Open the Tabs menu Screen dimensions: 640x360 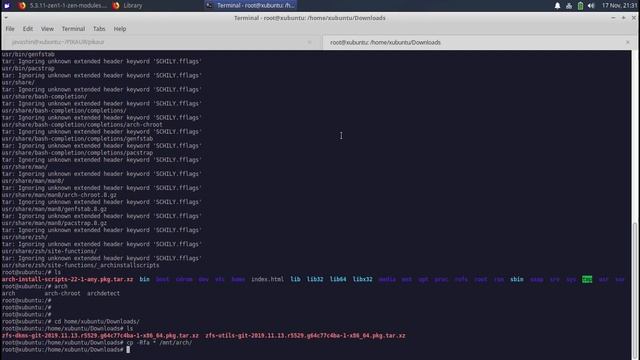(x=99, y=29)
